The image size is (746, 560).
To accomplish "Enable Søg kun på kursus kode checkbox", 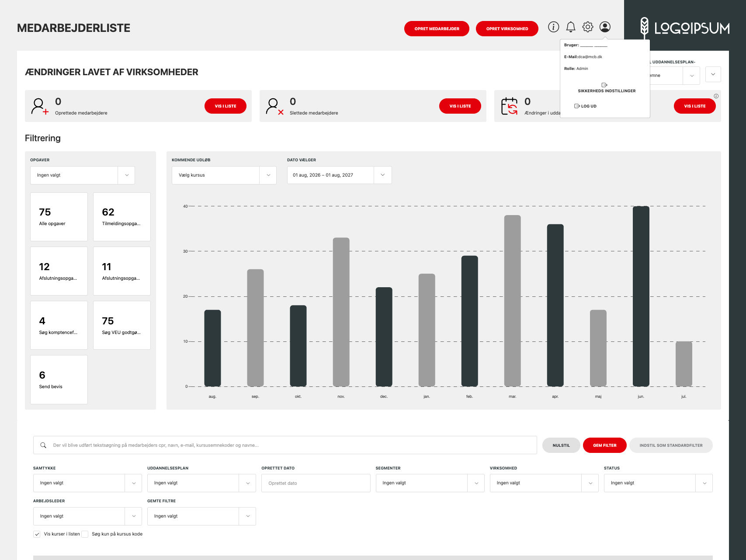I will (85, 534).
